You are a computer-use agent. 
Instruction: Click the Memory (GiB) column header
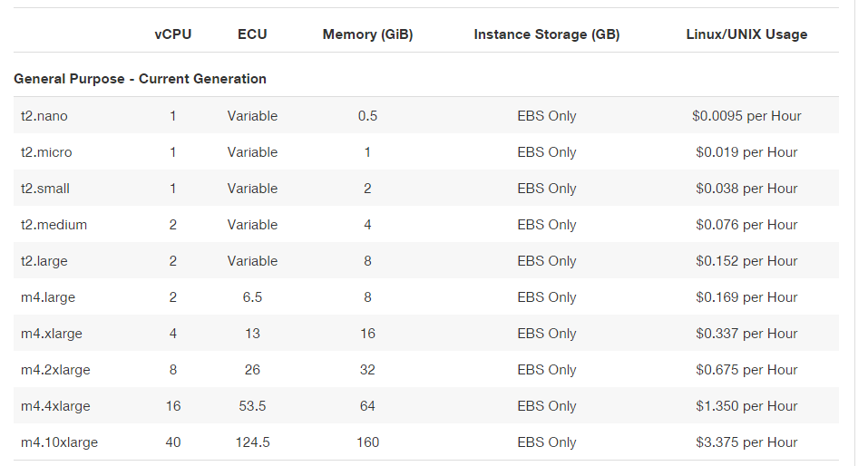click(x=367, y=34)
